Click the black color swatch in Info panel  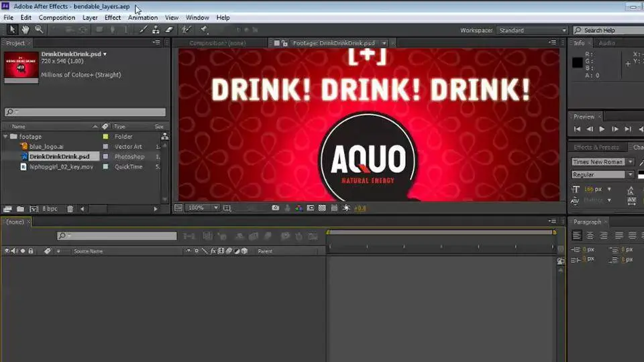click(577, 62)
